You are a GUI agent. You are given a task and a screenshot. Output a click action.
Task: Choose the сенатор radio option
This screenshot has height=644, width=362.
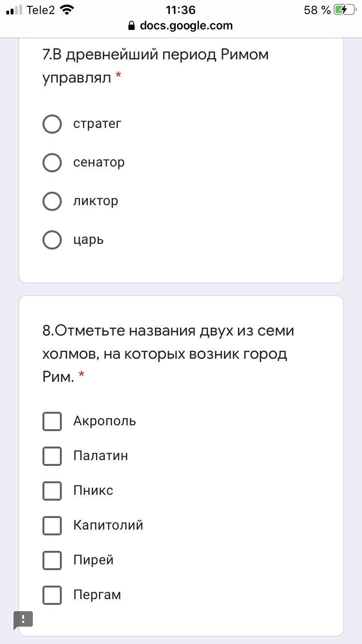(x=52, y=163)
